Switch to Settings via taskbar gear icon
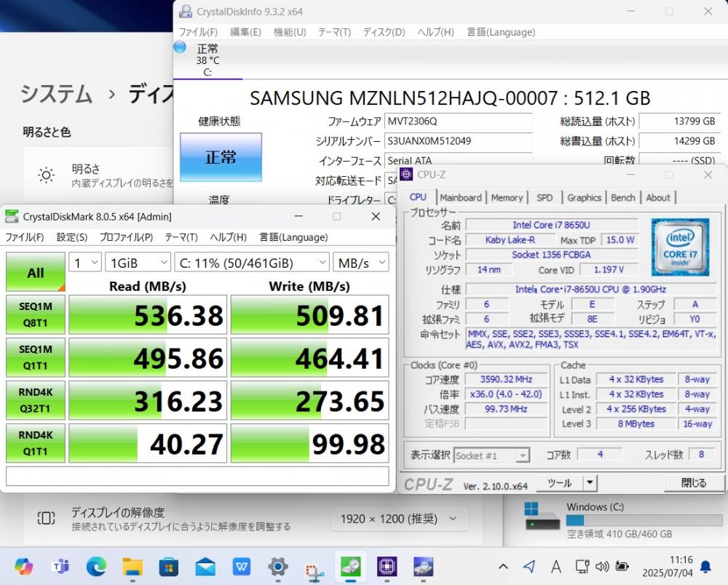The image size is (728, 585). (x=277, y=566)
